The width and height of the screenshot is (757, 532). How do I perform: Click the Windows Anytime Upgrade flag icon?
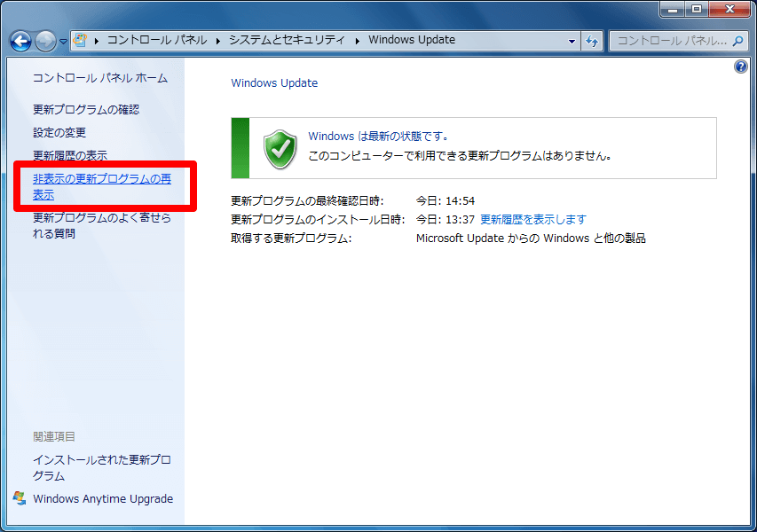(x=20, y=498)
